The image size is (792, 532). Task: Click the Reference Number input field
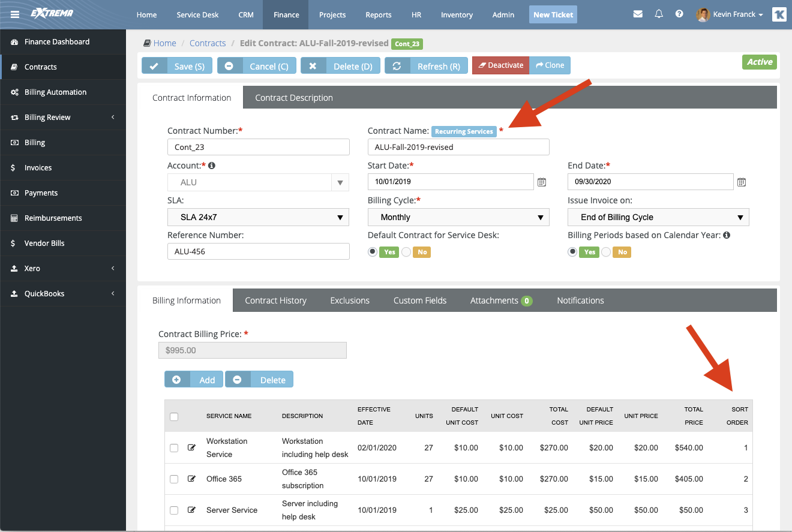pos(258,251)
